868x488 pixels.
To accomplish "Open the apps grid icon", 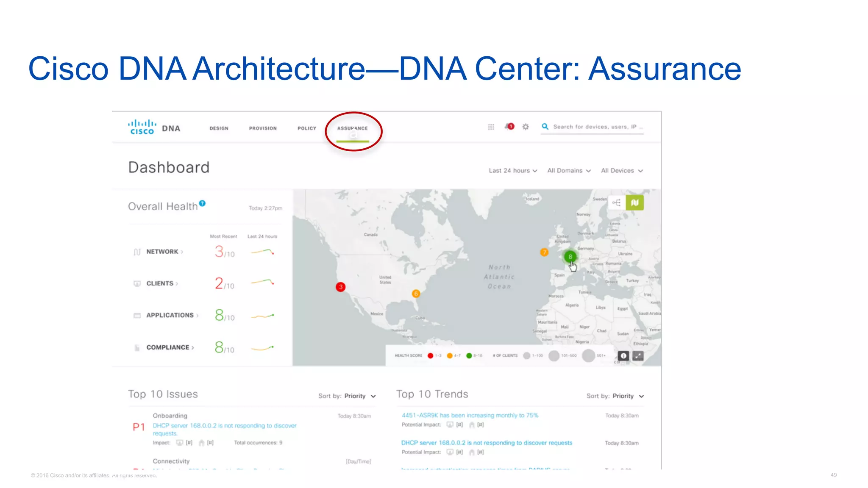I will (x=491, y=127).
